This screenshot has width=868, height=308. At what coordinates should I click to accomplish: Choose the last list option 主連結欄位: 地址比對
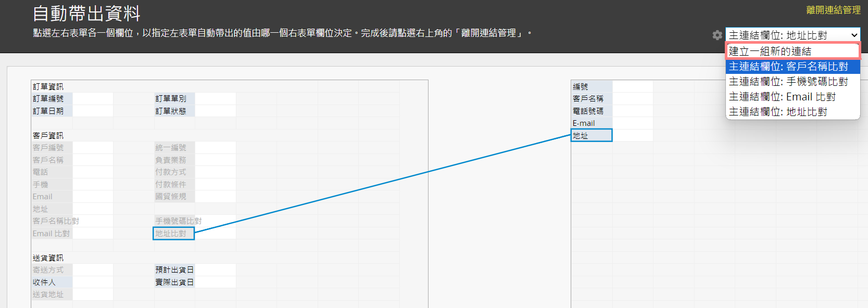click(792, 112)
